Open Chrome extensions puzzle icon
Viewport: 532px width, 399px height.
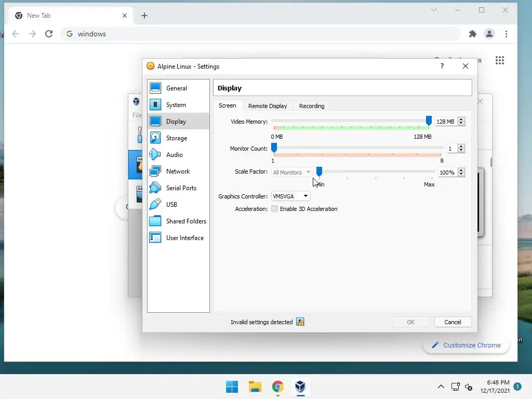(473, 34)
